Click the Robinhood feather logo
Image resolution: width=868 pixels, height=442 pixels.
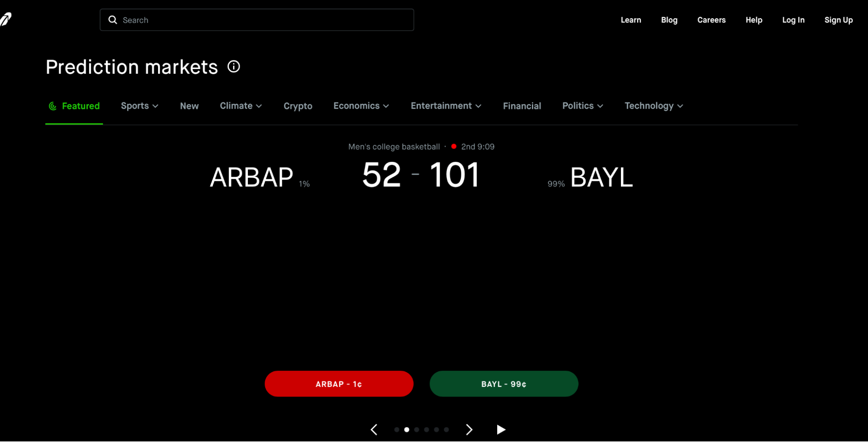(6, 18)
